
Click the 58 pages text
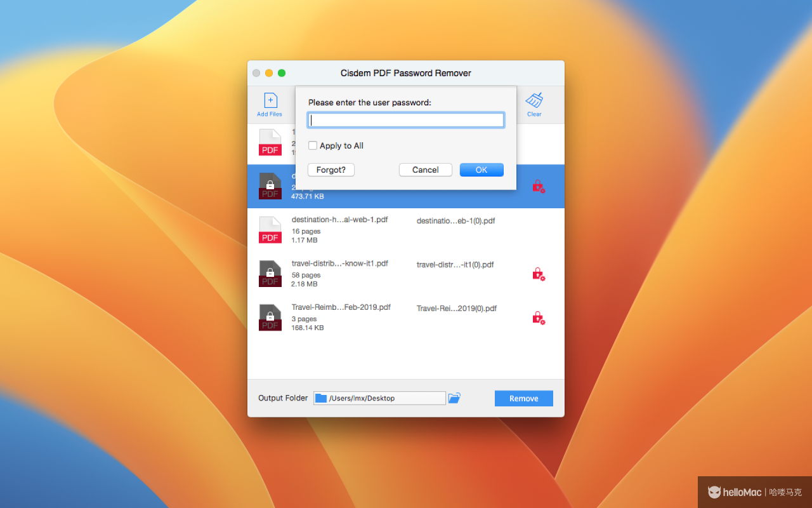coord(306,275)
